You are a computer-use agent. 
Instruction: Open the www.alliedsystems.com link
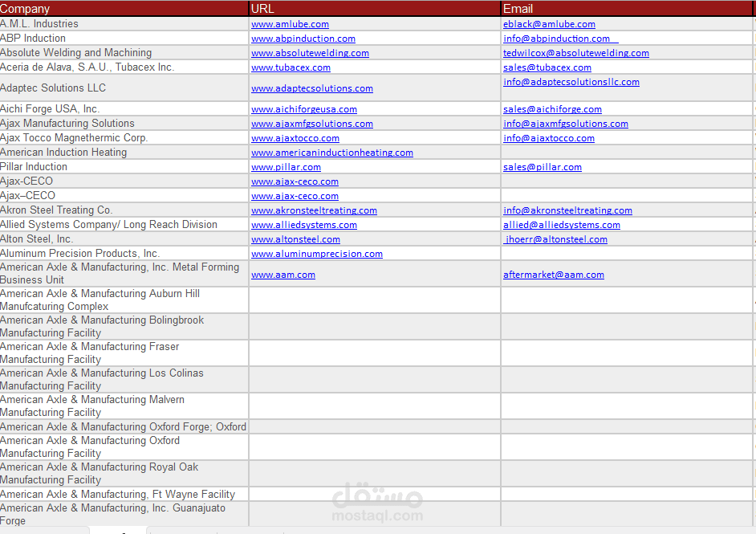[x=304, y=226]
